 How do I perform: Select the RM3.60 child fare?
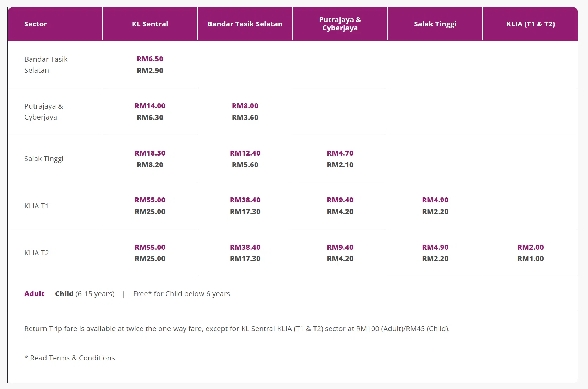pos(245,117)
